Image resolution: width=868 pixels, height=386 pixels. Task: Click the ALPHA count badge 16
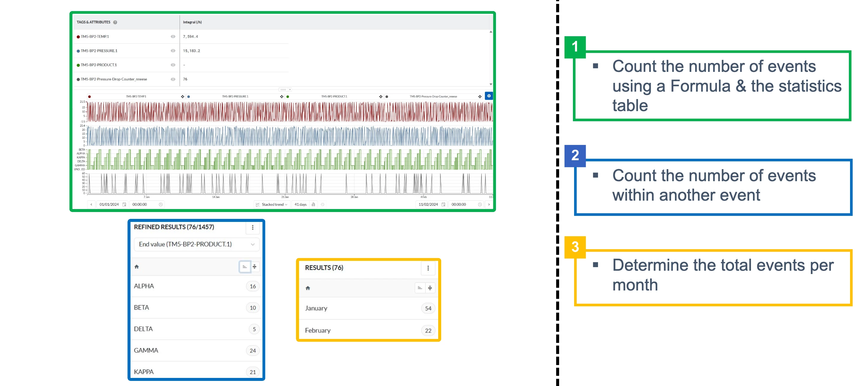253,286
